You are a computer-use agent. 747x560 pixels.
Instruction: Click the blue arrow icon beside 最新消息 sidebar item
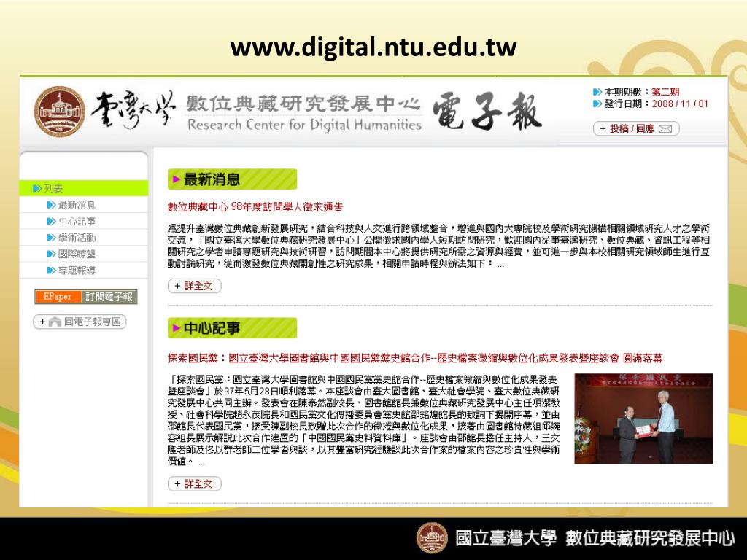(52, 205)
